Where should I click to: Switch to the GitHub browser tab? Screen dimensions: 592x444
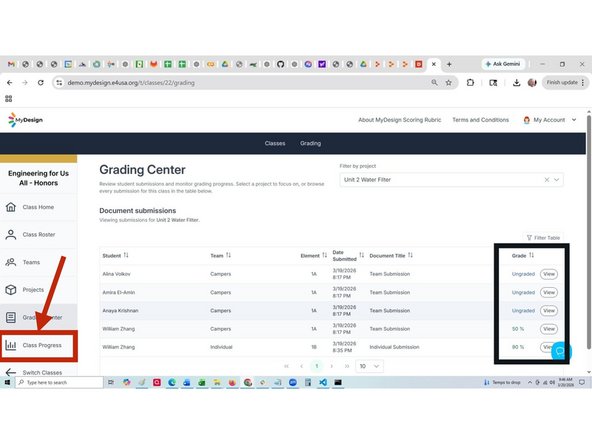(x=281, y=64)
